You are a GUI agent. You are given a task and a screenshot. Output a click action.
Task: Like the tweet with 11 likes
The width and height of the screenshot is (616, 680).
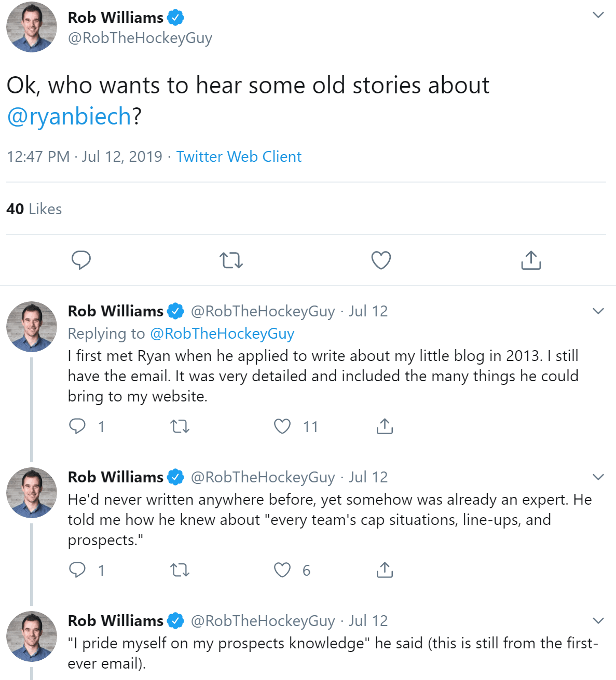(x=282, y=426)
